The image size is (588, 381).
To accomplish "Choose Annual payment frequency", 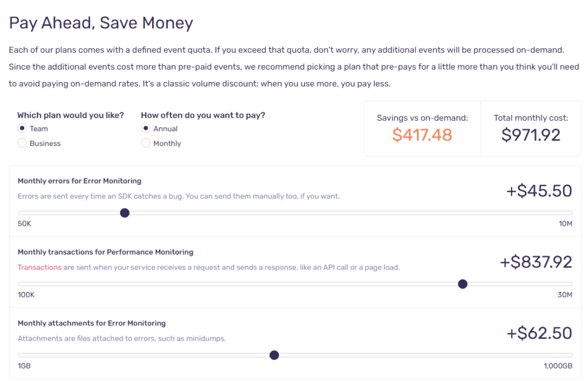I will pos(145,128).
